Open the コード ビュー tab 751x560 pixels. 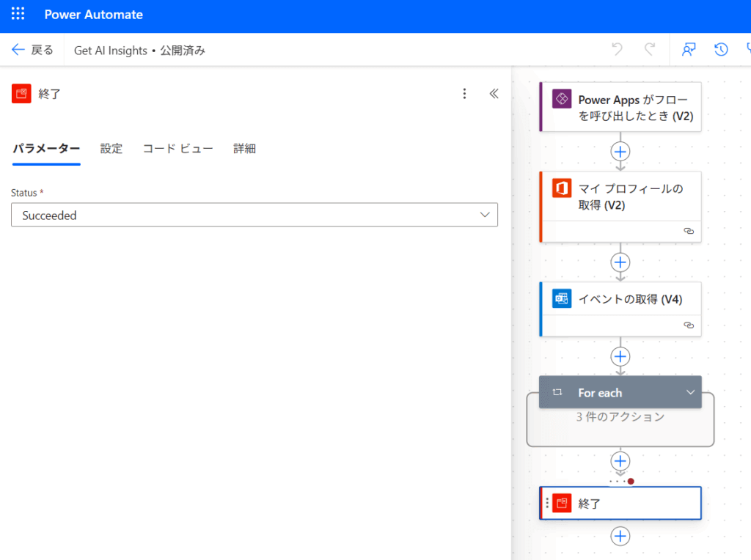point(177,148)
